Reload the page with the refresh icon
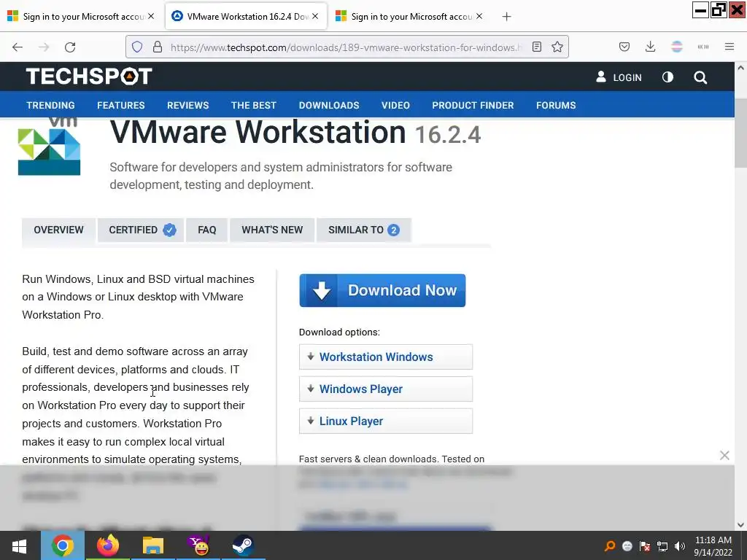 70,47
